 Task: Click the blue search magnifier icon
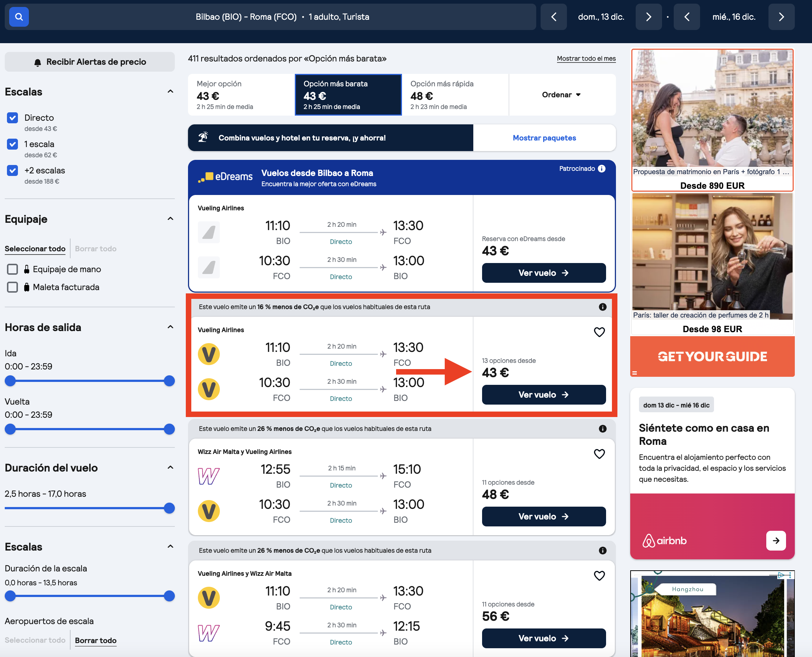pyautogui.click(x=19, y=17)
